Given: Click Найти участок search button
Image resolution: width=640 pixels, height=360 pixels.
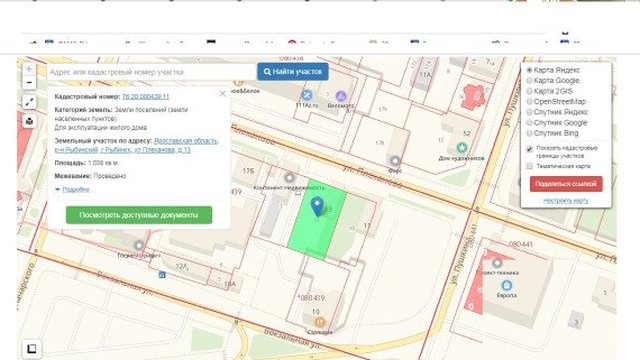Looking at the screenshot, I should 293,71.
